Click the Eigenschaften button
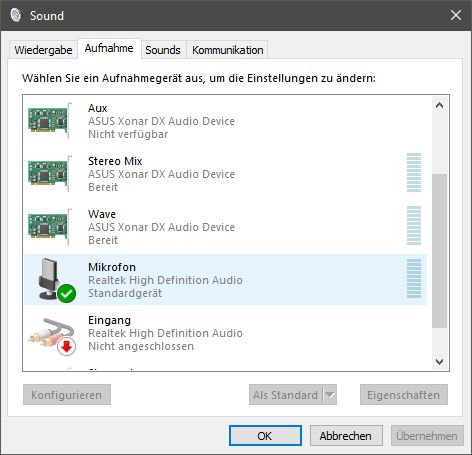Image resolution: width=472 pixels, height=455 pixels. click(x=404, y=395)
